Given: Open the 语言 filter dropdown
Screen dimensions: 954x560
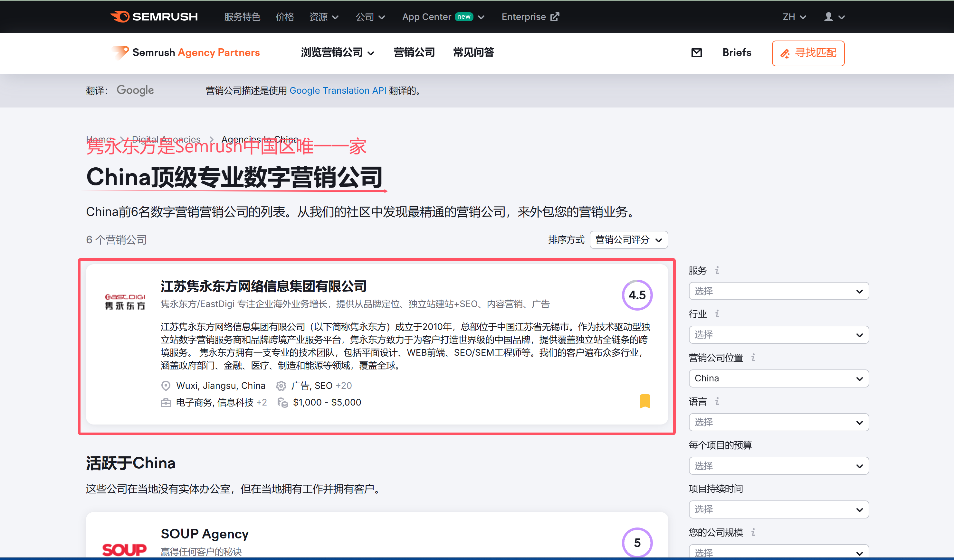Looking at the screenshot, I should pyautogui.click(x=779, y=422).
